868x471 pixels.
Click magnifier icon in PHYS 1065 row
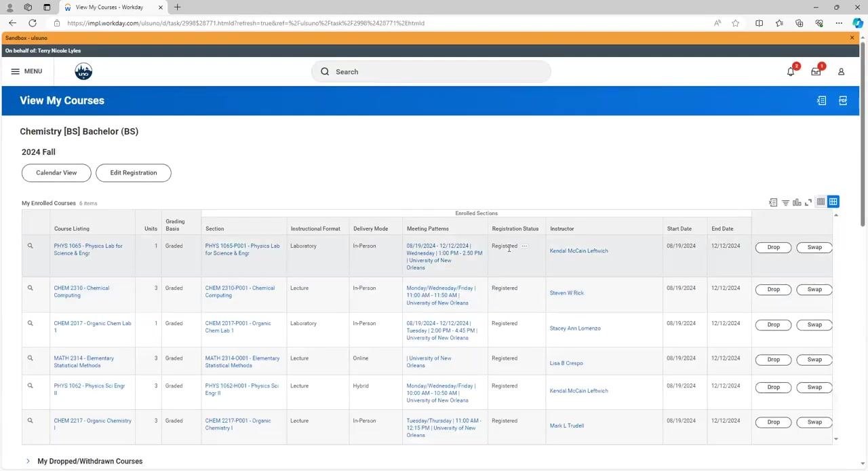tap(30, 246)
